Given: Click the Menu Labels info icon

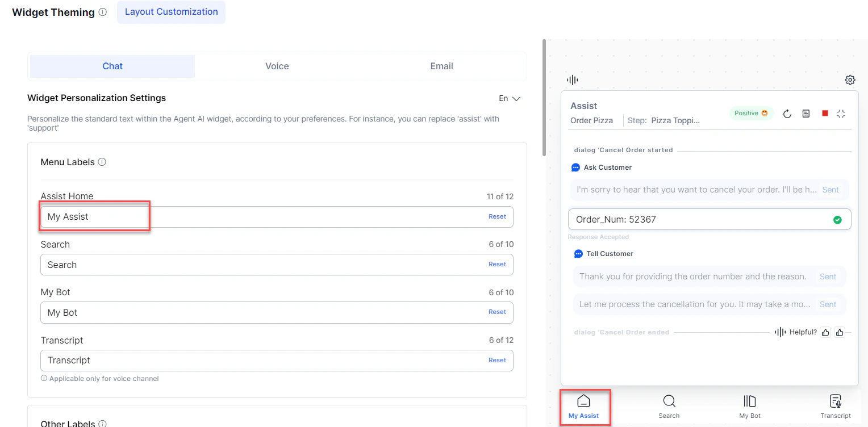Looking at the screenshot, I should 102,162.
